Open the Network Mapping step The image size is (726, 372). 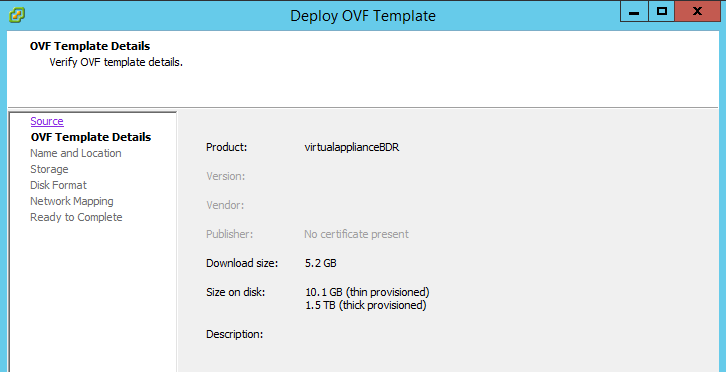[72, 201]
